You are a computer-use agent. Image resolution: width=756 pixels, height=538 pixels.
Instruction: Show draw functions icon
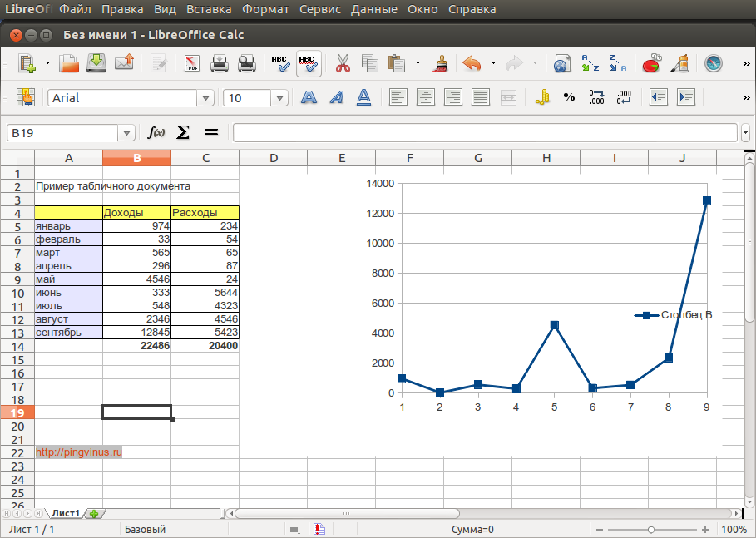tap(679, 63)
